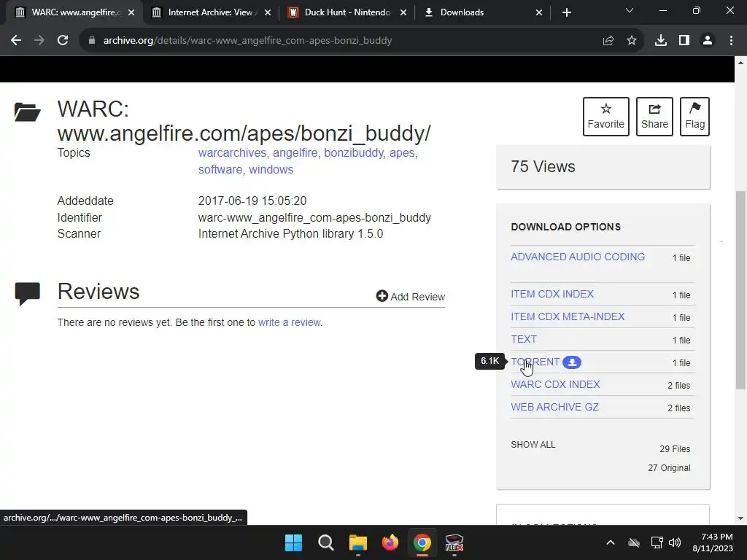Open the console app at the taskbar's right end
The image size is (747, 560).
point(454,542)
